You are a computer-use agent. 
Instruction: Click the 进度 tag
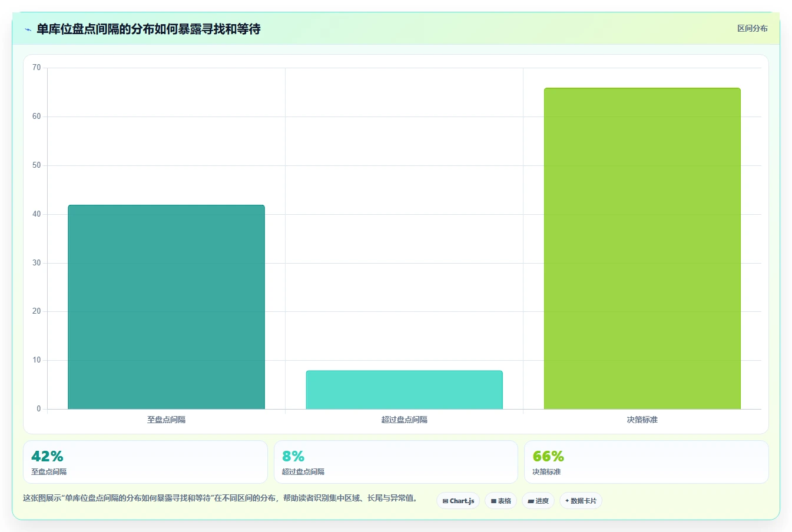click(538, 501)
